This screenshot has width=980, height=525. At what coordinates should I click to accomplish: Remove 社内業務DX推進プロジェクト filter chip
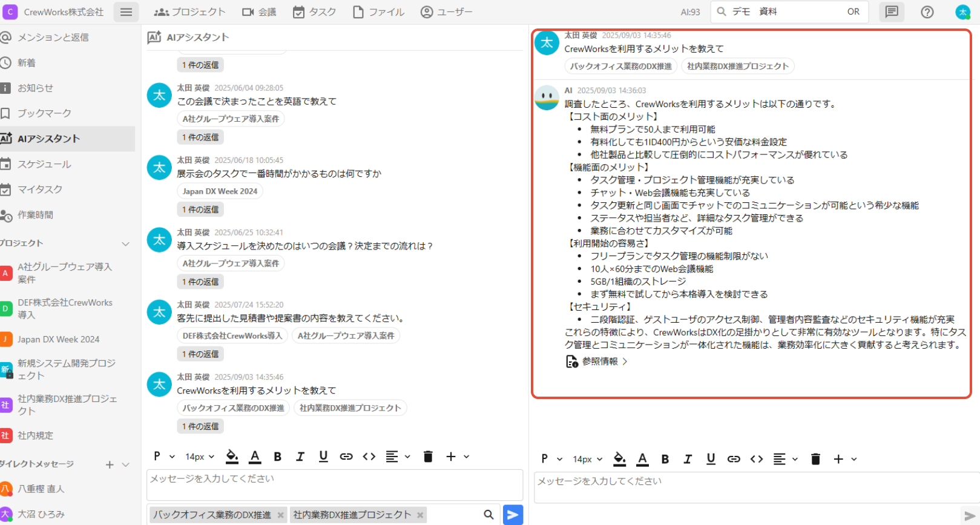(420, 515)
